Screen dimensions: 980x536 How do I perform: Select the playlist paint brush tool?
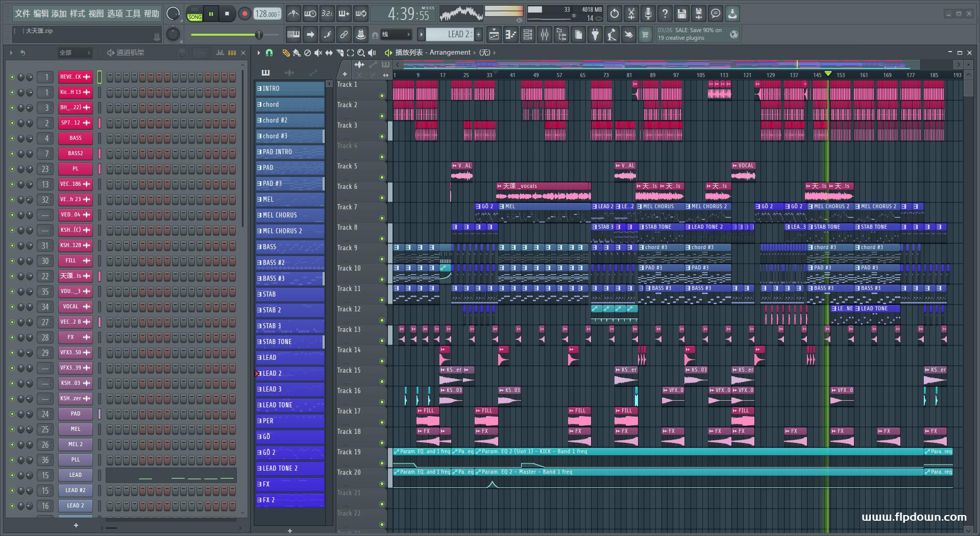tap(297, 53)
